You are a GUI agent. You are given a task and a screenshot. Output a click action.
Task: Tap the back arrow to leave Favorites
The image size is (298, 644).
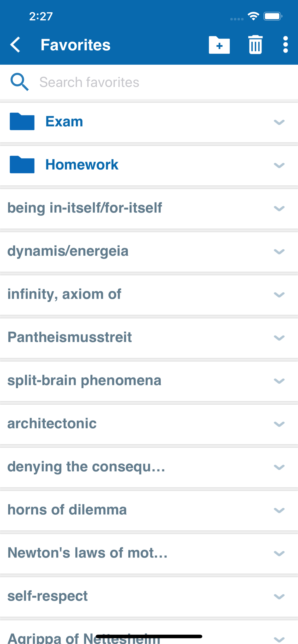coord(15,45)
